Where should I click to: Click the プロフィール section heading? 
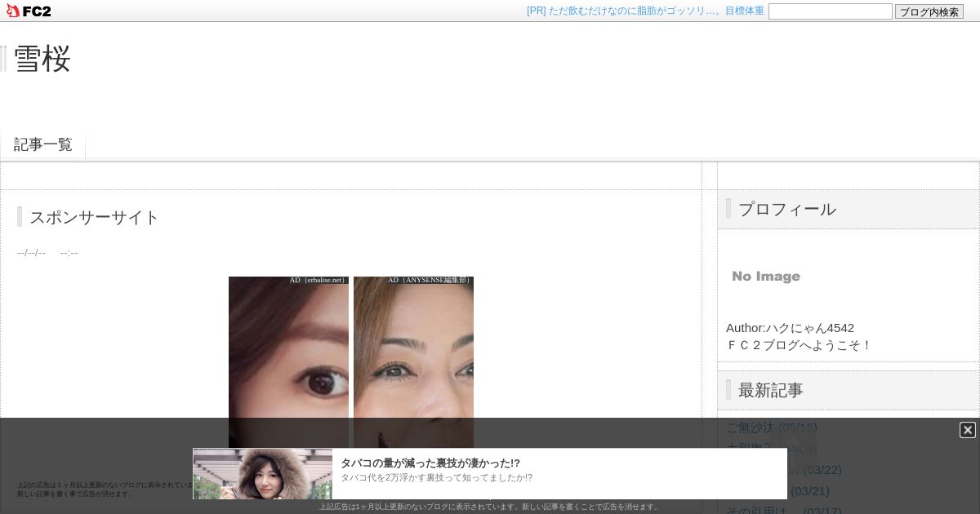[787, 209]
